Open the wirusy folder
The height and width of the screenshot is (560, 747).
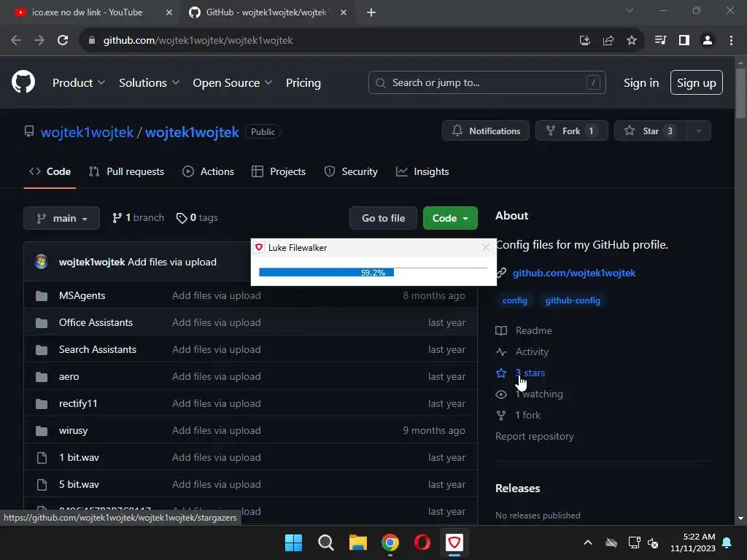coord(74,430)
